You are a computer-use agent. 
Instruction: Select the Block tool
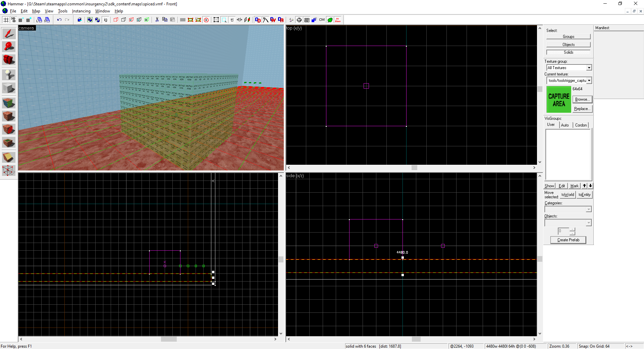pyautogui.click(x=9, y=88)
